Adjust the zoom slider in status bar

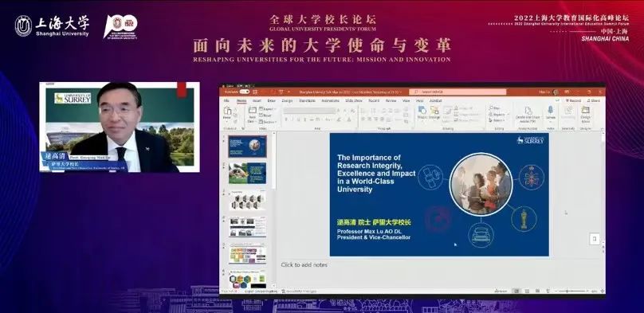tap(571, 291)
